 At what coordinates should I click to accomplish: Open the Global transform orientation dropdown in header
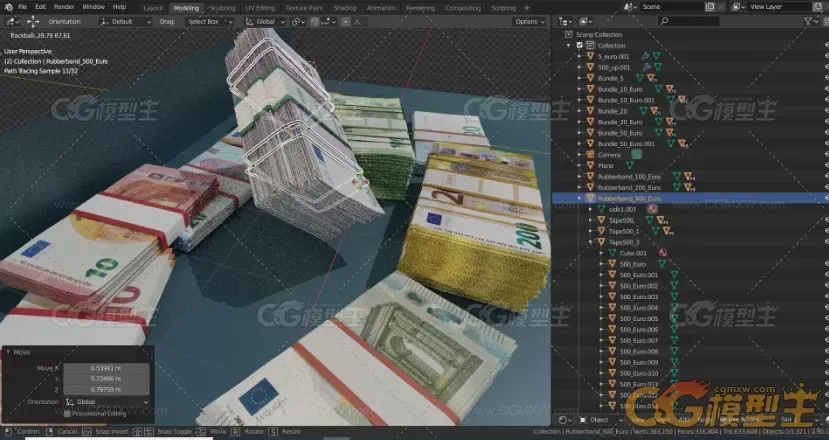(x=265, y=22)
